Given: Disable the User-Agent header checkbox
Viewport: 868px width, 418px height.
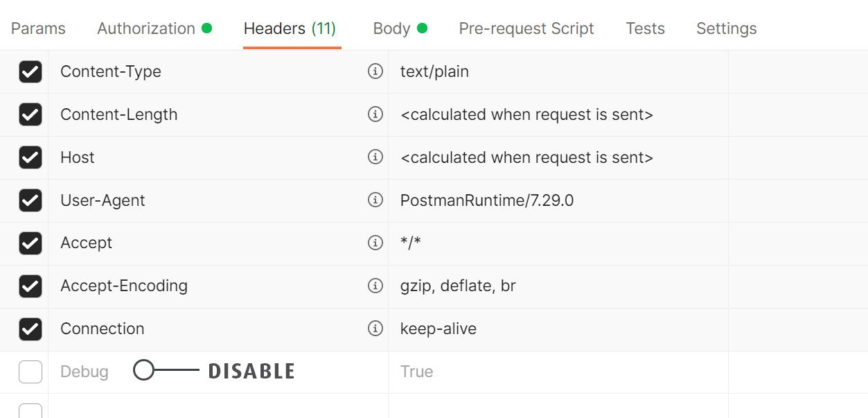Looking at the screenshot, I should click(30, 200).
